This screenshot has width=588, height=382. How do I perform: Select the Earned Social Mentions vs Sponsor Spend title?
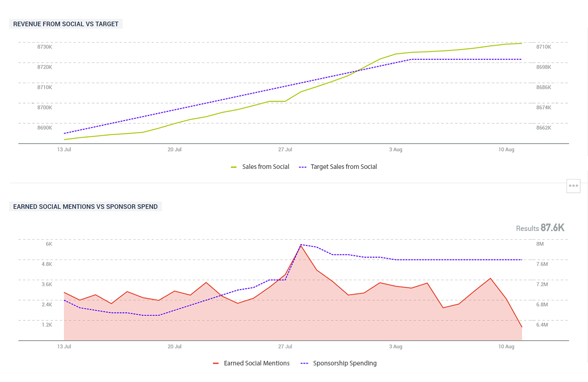coord(85,207)
